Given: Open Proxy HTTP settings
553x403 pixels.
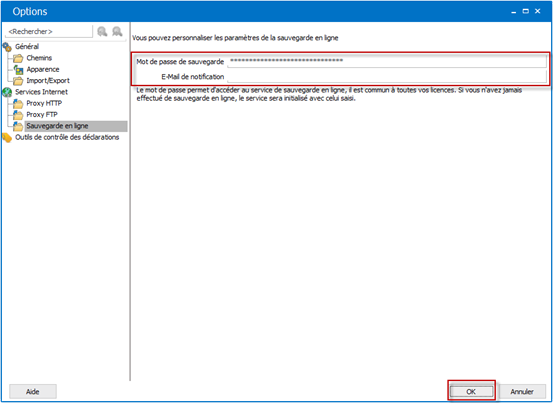Looking at the screenshot, I should coord(44,103).
